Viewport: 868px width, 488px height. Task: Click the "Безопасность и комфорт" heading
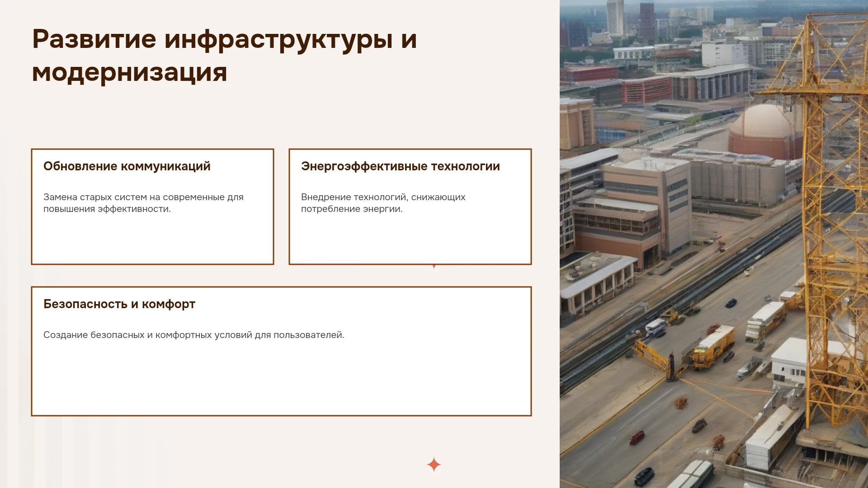coord(119,304)
